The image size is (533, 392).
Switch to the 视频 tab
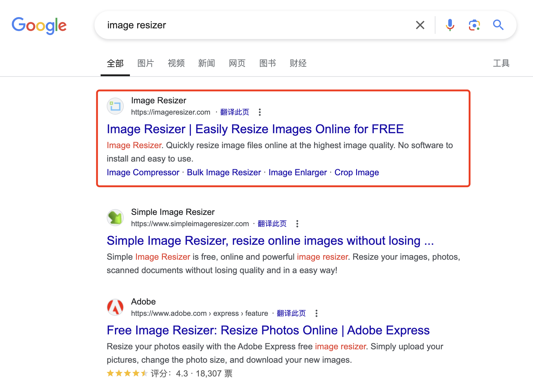tap(176, 63)
